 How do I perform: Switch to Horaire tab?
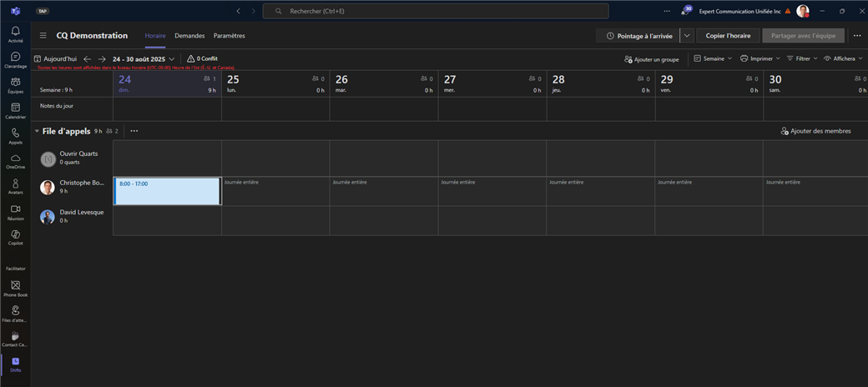(x=155, y=35)
